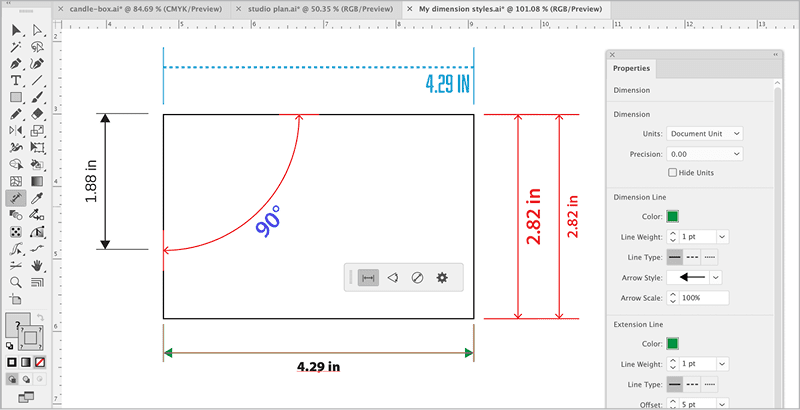Open dimension settings gear in floating bar
The width and height of the screenshot is (800, 410).
click(x=441, y=278)
